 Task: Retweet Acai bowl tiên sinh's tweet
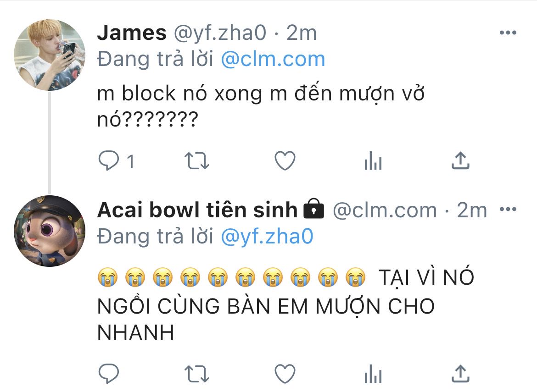(x=196, y=374)
